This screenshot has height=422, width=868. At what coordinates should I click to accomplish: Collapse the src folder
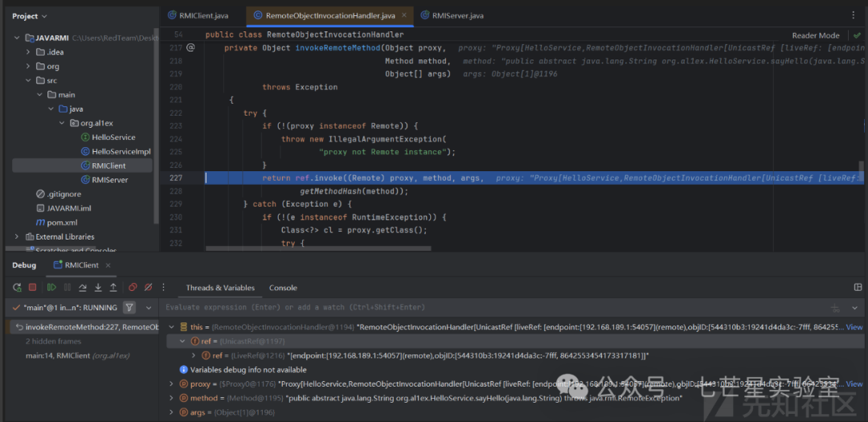pos(28,80)
